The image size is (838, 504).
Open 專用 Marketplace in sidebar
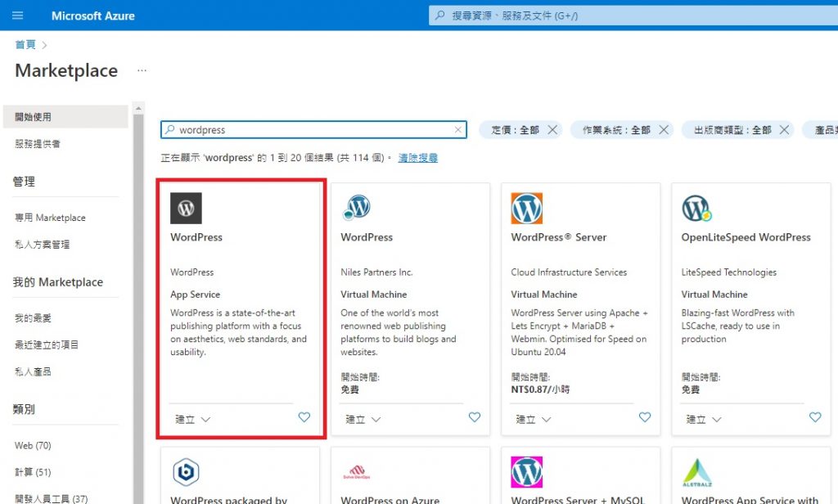coord(50,218)
